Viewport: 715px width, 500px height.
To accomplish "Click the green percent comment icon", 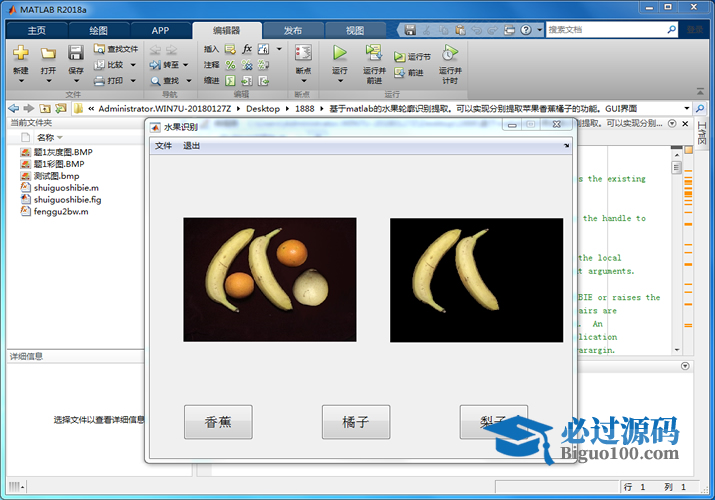I will [230, 65].
